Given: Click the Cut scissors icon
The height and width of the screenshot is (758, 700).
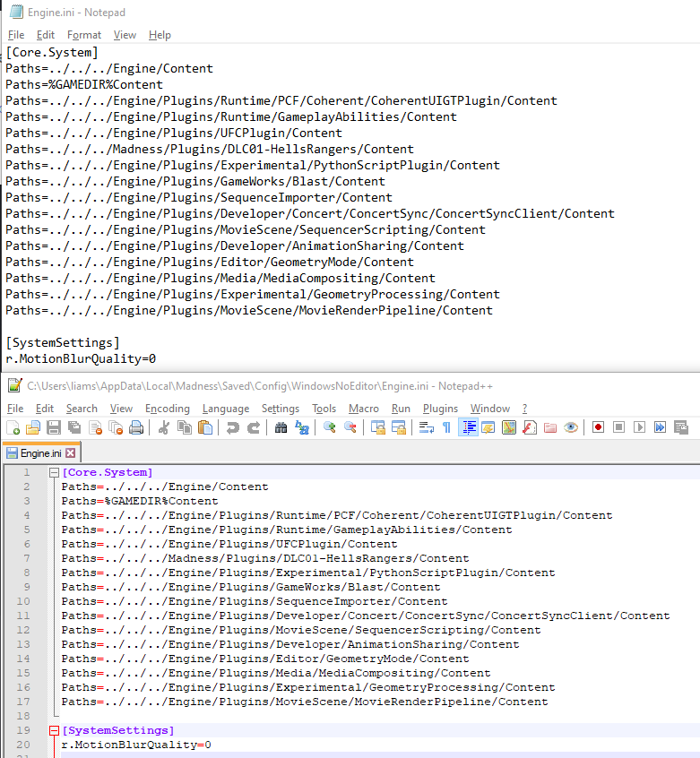Looking at the screenshot, I should [164, 427].
